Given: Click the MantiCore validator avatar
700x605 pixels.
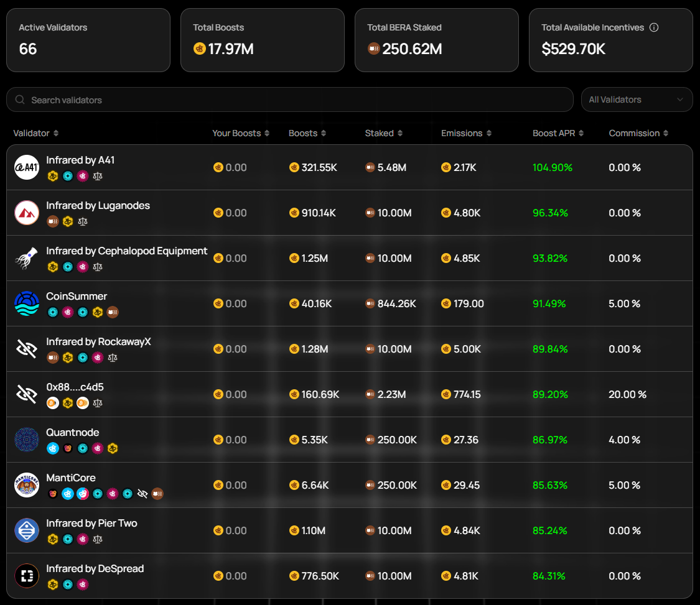Looking at the screenshot, I should [x=27, y=485].
